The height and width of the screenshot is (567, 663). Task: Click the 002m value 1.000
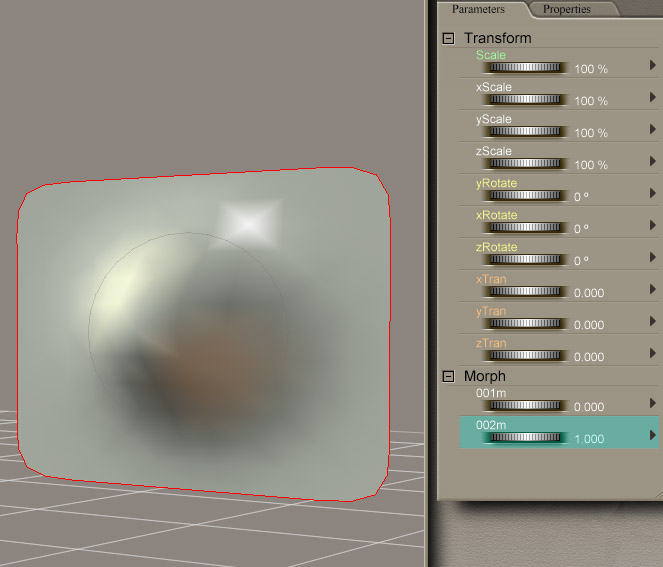pos(589,439)
